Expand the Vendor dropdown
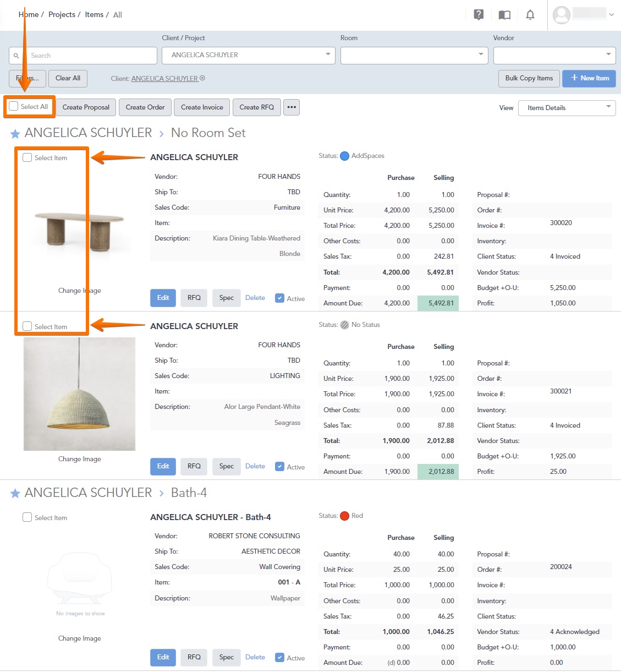The height and width of the screenshot is (672, 621). click(x=554, y=55)
